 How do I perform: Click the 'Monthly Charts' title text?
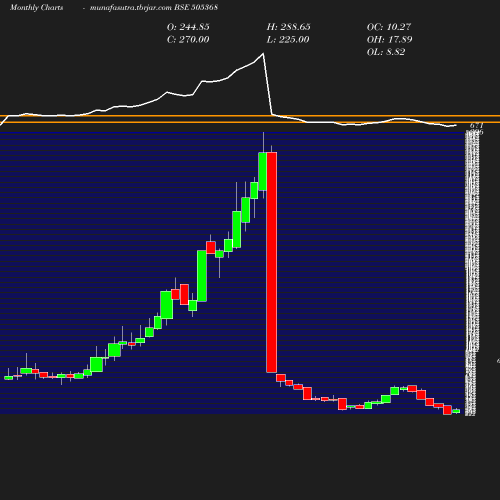click(37, 7)
